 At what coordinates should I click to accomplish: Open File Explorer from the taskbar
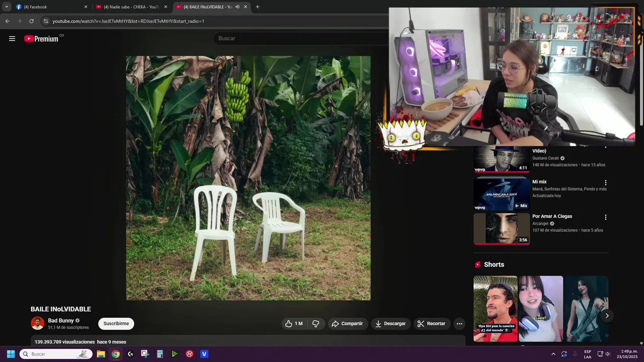pos(101,354)
